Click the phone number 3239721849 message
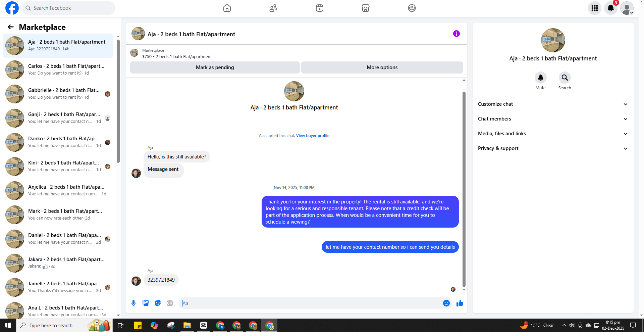644x332 pixels. tap(161, 280)
